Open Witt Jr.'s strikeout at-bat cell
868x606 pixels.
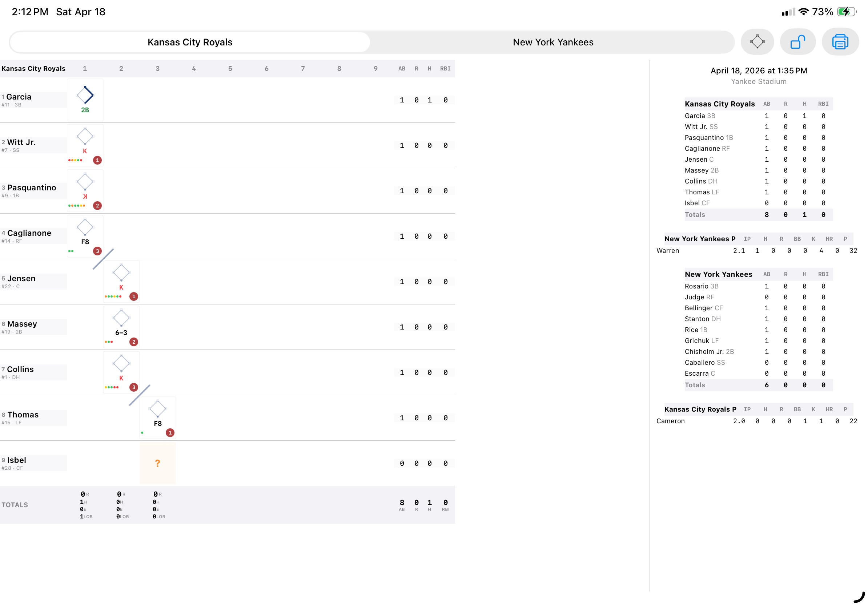(x=85, y=145)
